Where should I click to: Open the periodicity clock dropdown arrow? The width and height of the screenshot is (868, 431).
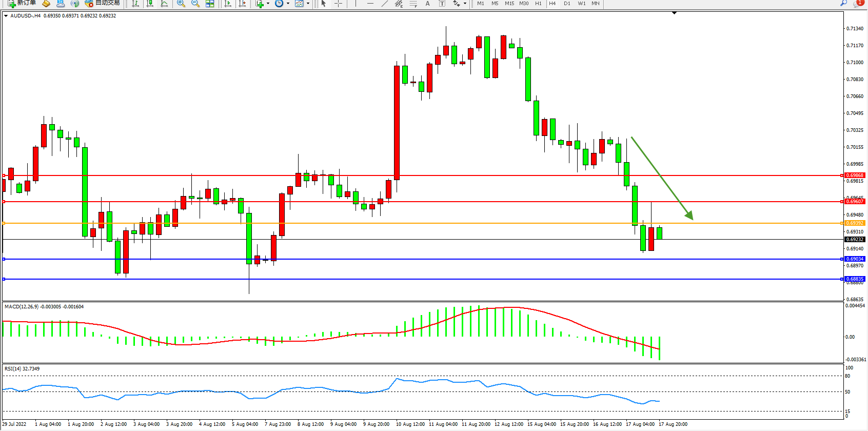(x=288, y=4)
